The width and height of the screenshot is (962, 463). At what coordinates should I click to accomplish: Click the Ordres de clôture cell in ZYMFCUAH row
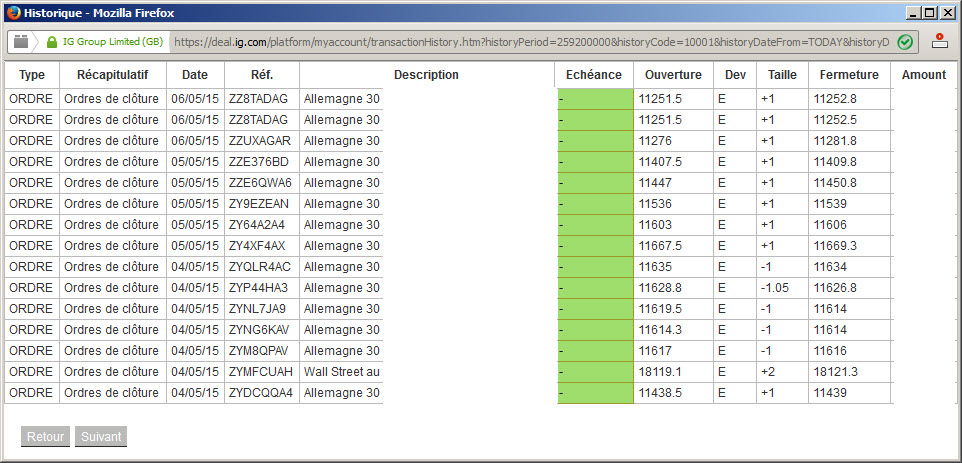click(111, 372)
